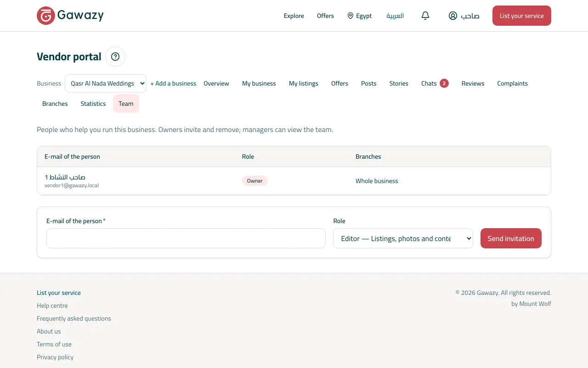Open the Business selector dropdown
Viewport: 588px width, 368px height.
click(106, 83)
